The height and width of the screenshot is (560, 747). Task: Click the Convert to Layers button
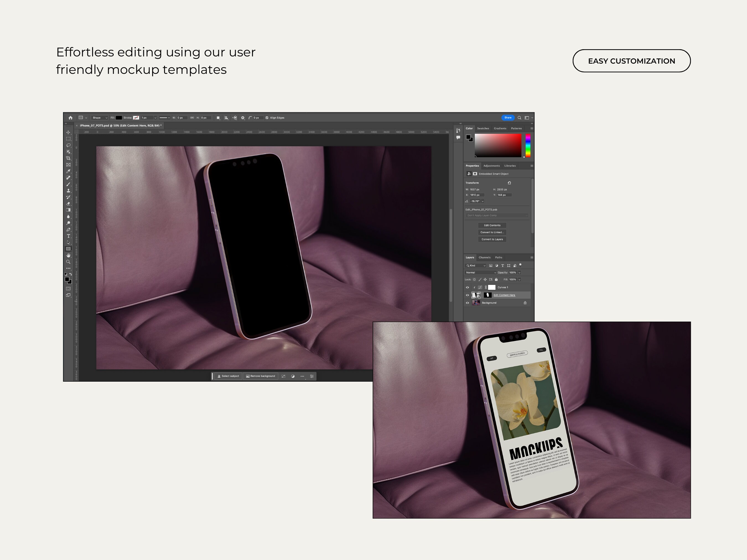[492, 240]
